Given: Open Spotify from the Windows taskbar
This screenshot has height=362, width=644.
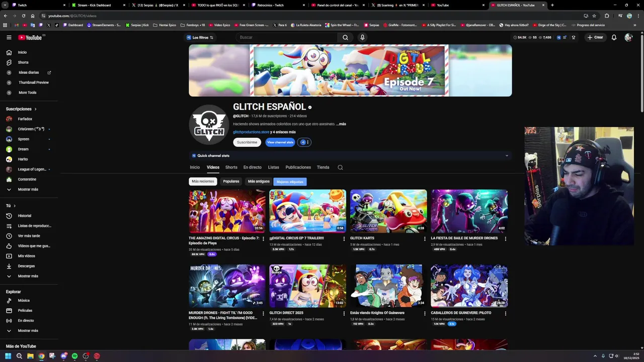Looking at the screenshot, I should point(74,356).
